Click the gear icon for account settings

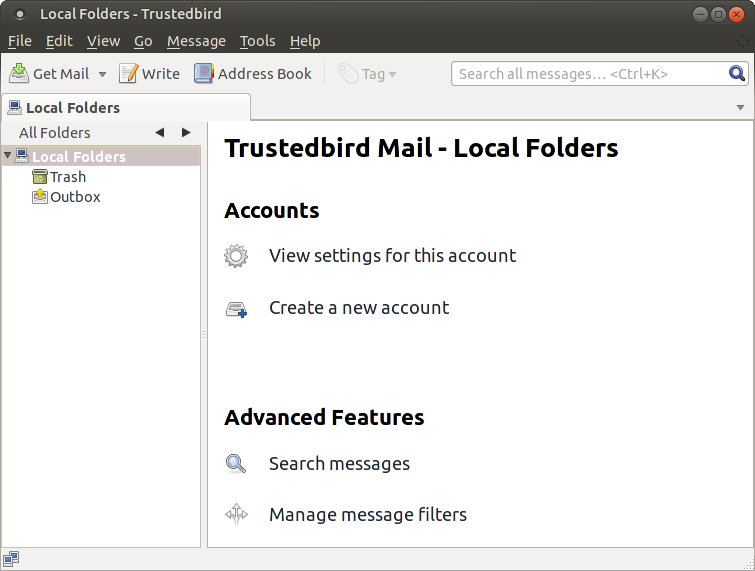236,256
